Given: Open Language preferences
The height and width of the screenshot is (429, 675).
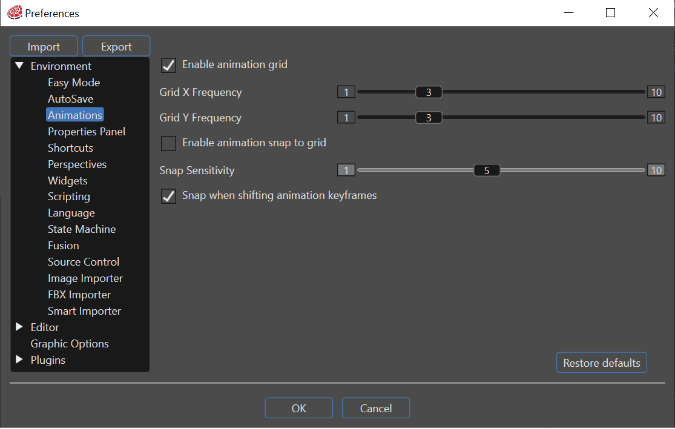Looking at the screenshot, I should [71, 213].
